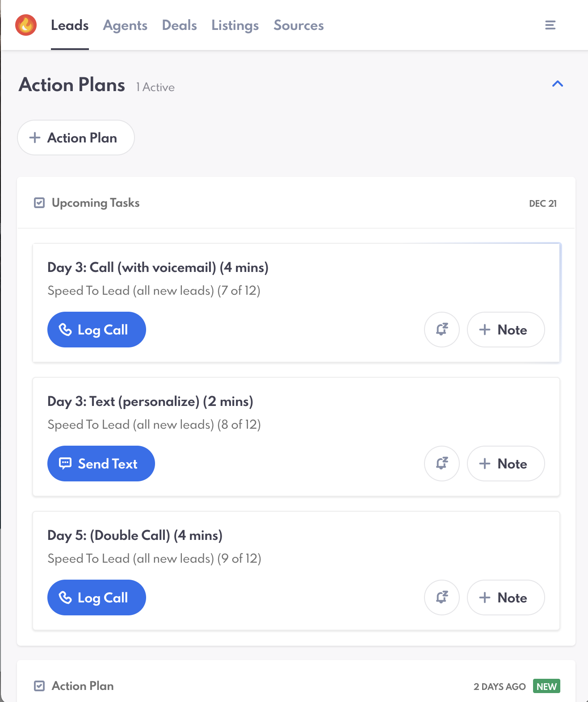The width and height of the screenshot is (588, 702).
Task: Add Note to Day 5 Double Call
Action: (x=505, y=598)
